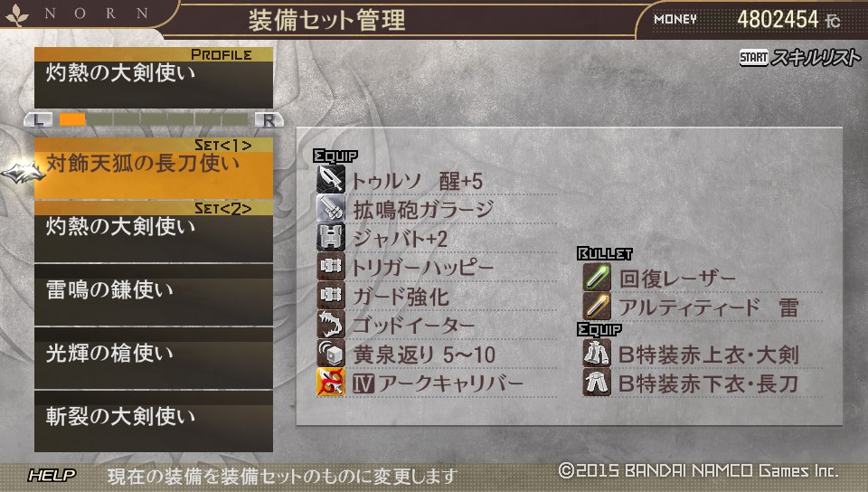868x492 pixels.
Task: Choose the 光輝の槍使い equipment set
Action: tap(154, 358)
